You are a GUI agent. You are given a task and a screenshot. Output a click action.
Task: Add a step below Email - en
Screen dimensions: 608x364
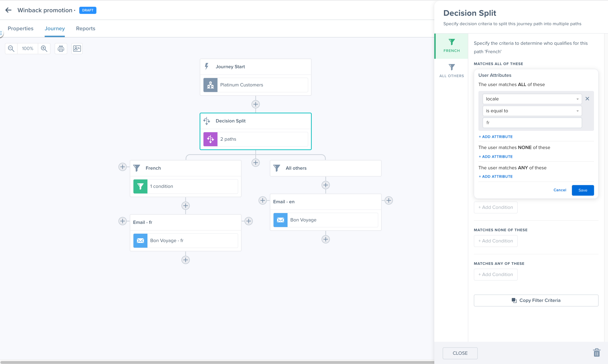[326, 239]
